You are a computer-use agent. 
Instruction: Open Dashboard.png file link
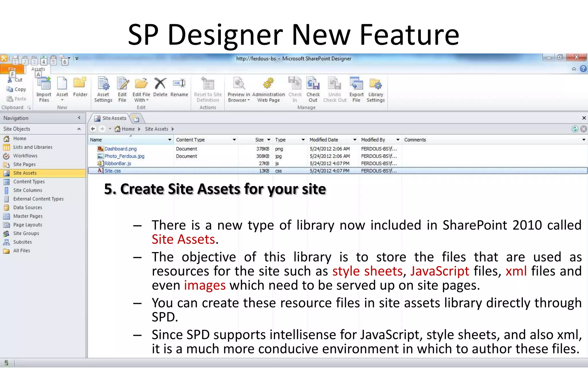pos(121,149)
